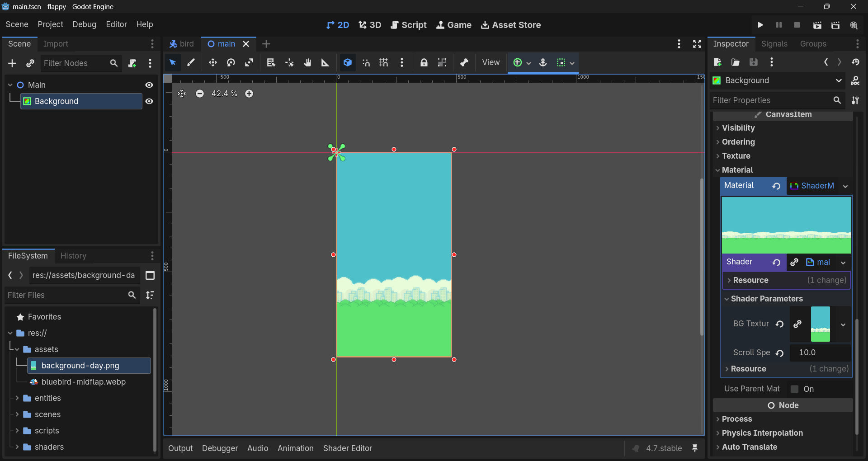The width and height of the screenshot is (868, 461).
Task: Click the Inspector create new resource icon
Action: pos(717,62)
